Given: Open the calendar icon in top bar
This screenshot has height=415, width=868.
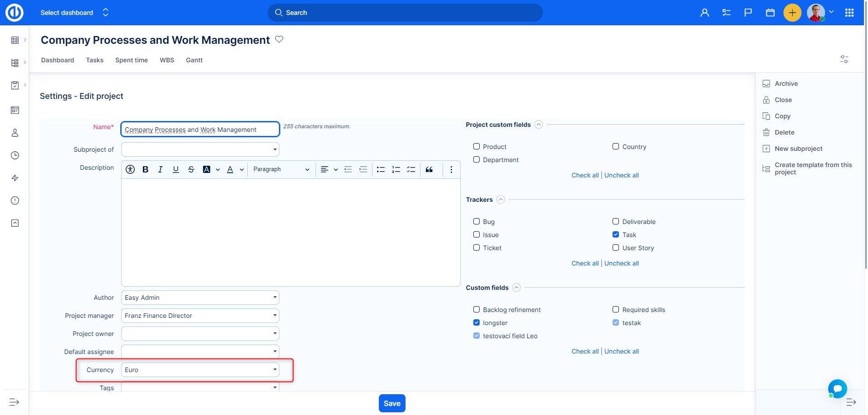Looking at the screenshot, I should [x=770, y=13].
